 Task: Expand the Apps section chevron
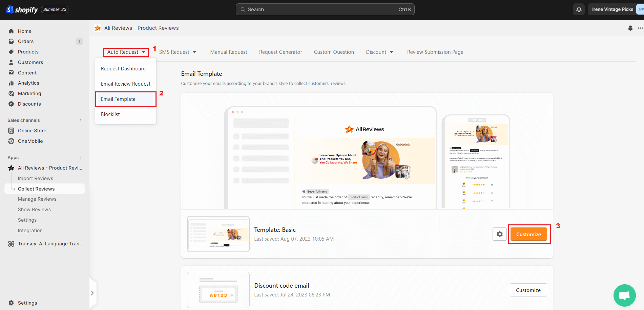[x=81, y=157]
